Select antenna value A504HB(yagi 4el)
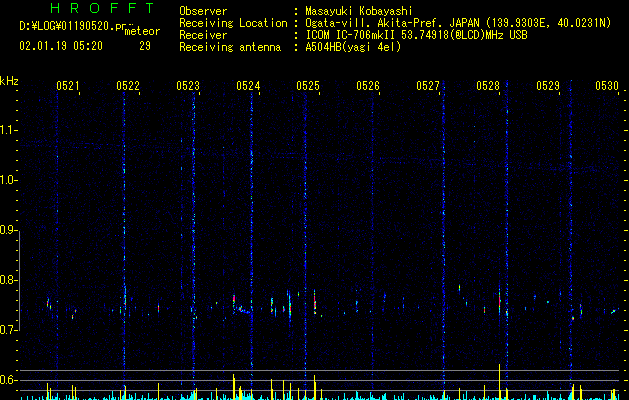This screenshot has width=629, height=400. [x=353, y=47]
